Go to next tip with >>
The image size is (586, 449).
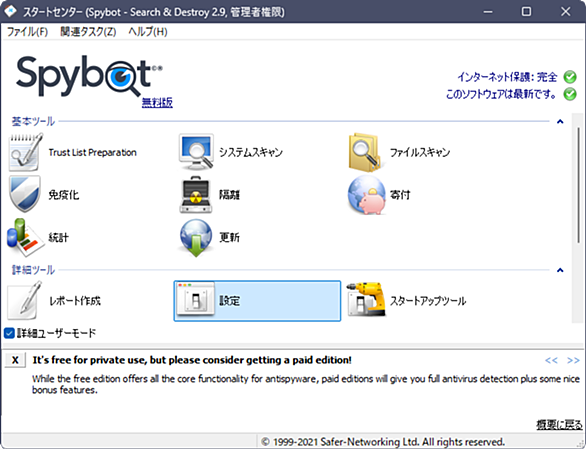573,360
